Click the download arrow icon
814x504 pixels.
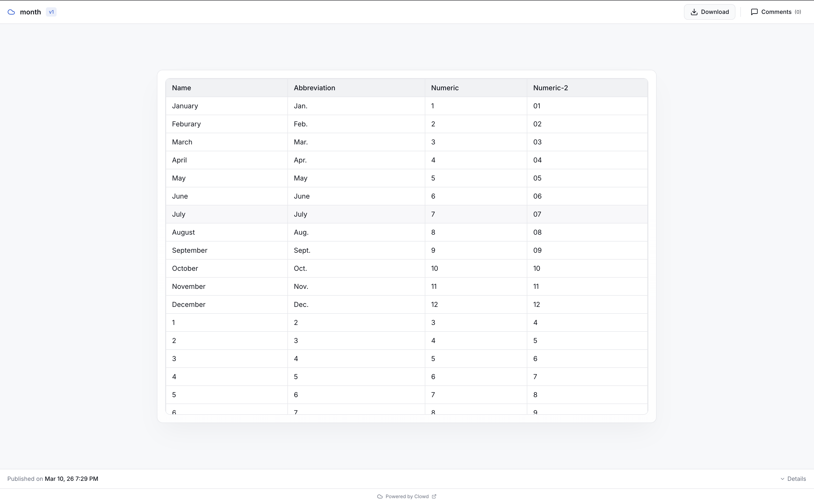tap(694, 12)
